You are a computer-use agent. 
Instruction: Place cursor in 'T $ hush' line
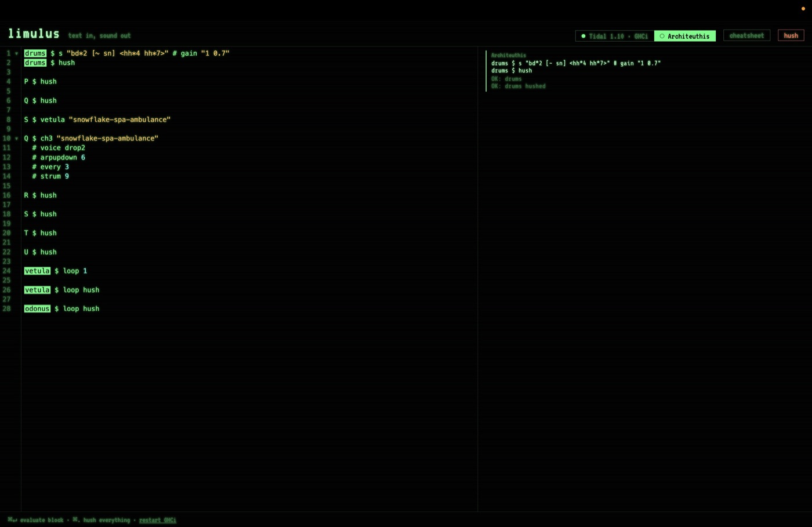click(x=40, y=233)
